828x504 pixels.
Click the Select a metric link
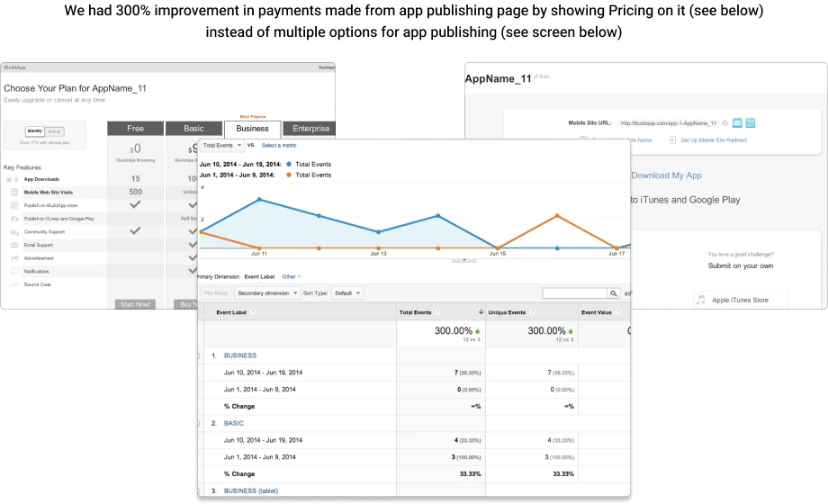tap(279, 145)
